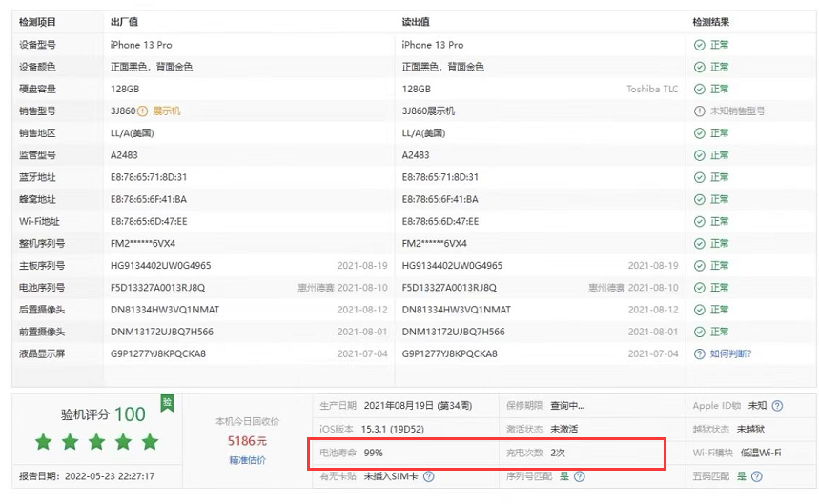This screenshot has width=819, height=504.
Task: Click the green check icon in 电池序列号 row
Action: click(x=700, y=288)
